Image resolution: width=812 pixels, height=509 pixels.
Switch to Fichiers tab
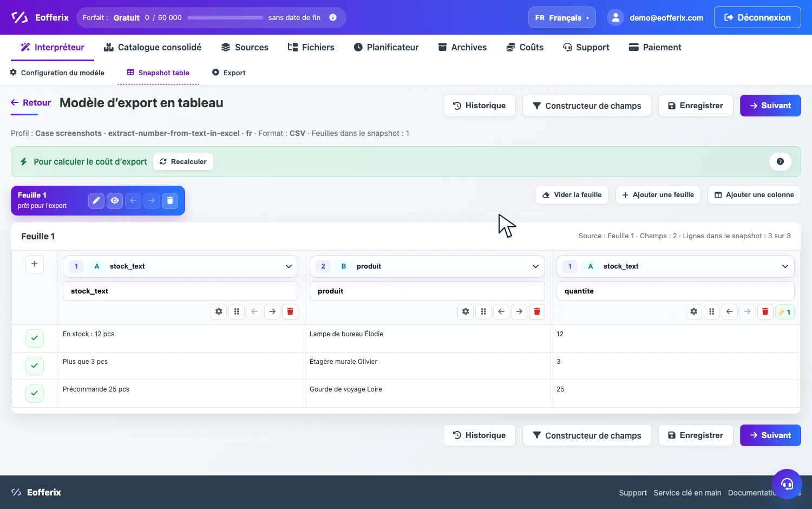pos(311,47)
